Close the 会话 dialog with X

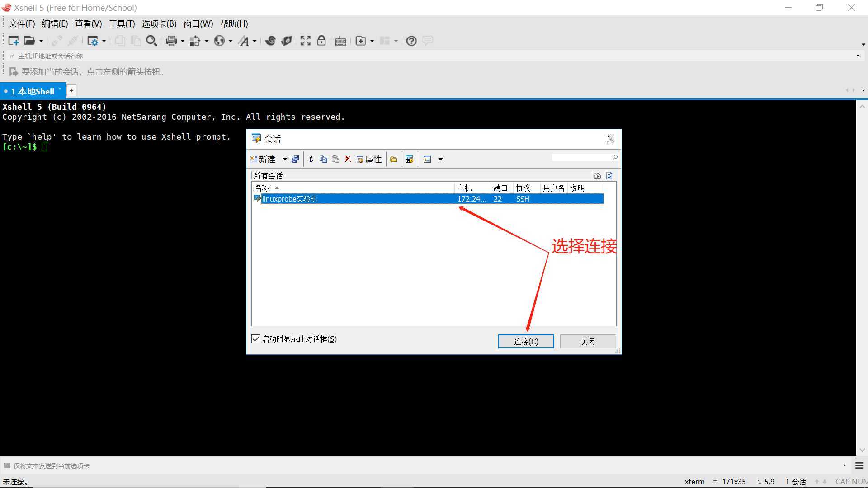[x=610, y=139]
